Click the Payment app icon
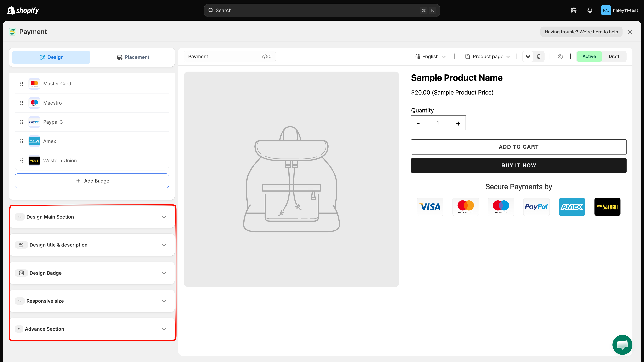The height and width of the screenshot is (362, 644). (13, 32)
